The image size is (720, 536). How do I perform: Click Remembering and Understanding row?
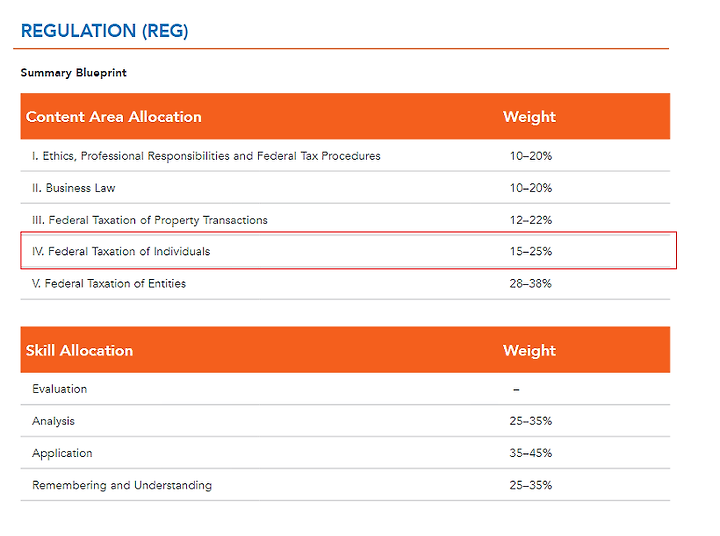[x=345, y=485]
